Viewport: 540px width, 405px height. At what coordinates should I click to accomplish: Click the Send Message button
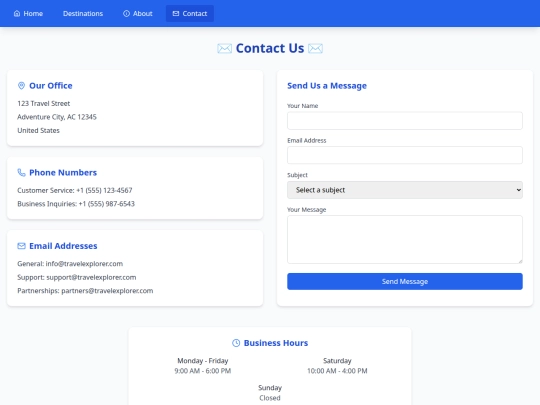405,281
